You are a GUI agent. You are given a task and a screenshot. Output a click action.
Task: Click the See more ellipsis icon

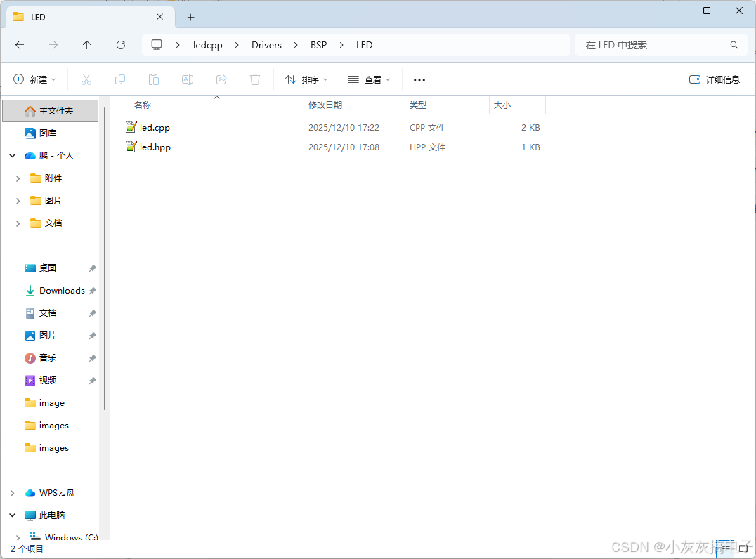tap(419, 79)
